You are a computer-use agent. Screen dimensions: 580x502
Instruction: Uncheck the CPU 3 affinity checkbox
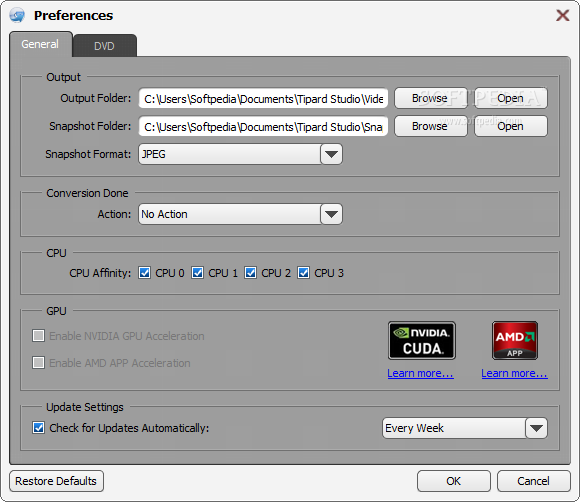point(303,273)
